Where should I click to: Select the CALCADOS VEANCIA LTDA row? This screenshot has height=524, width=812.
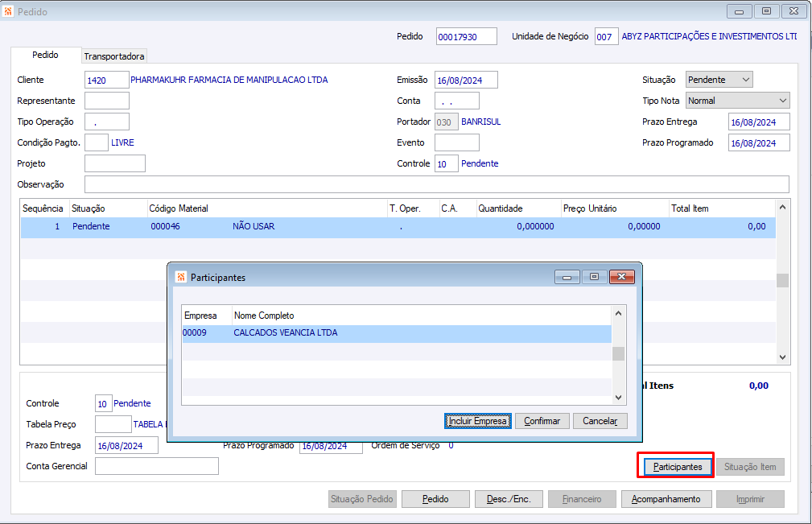396,333
